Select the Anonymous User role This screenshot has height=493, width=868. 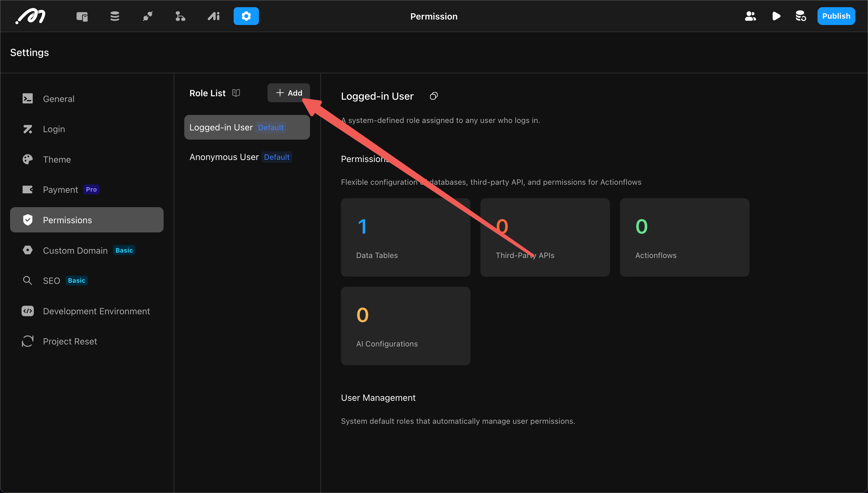pyautogui.click(x=247, y=157)
